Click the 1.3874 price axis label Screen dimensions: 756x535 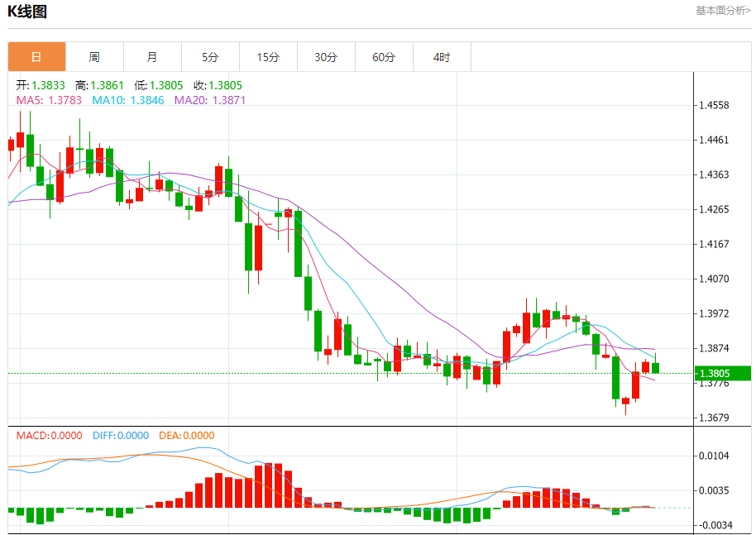[x=714, y=348]
